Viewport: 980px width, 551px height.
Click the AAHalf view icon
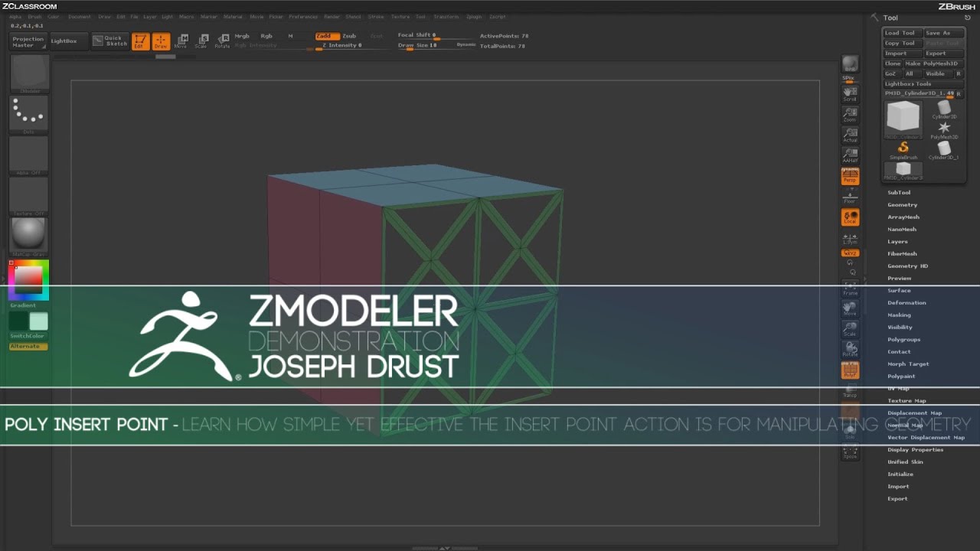coord(850,155)
